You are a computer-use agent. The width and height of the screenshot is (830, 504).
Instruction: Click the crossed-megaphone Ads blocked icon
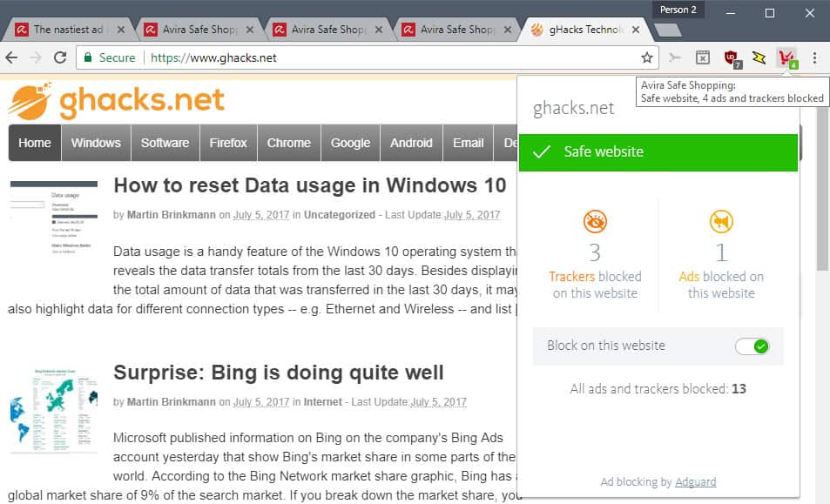[722, 222]
